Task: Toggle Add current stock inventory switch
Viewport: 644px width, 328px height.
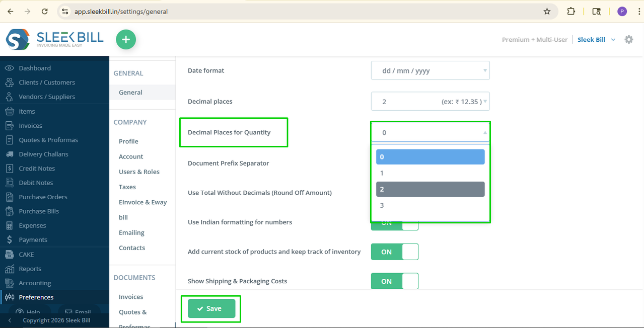Action: [395, 252]
